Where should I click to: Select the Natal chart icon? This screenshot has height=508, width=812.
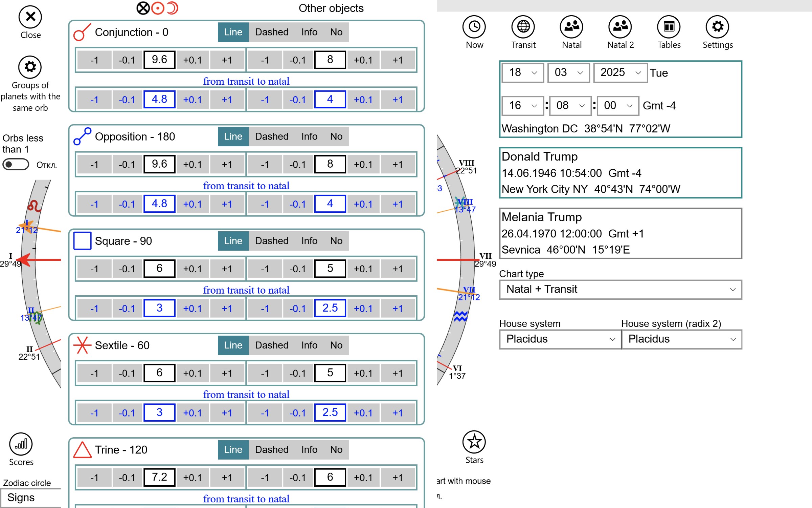(571, 26)
